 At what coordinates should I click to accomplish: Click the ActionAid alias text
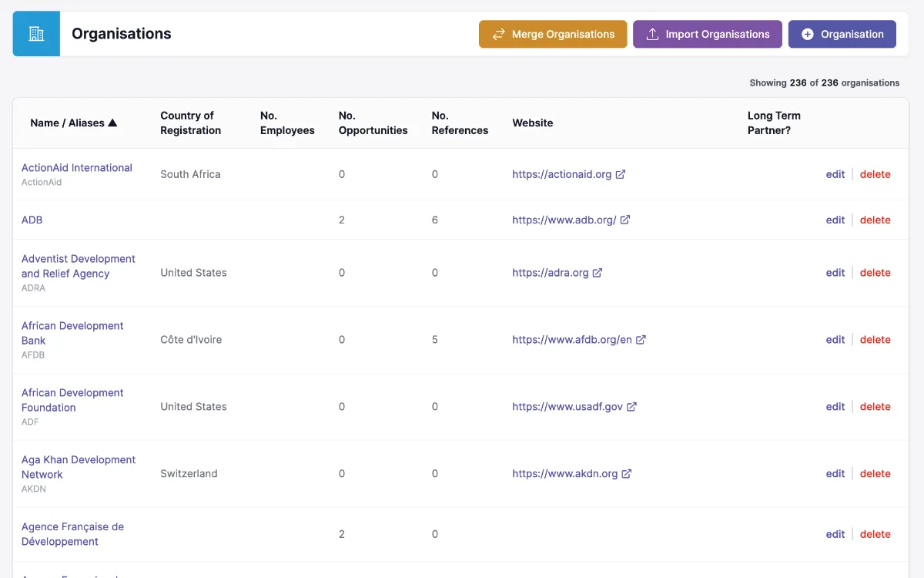click(x=42, y=183)
